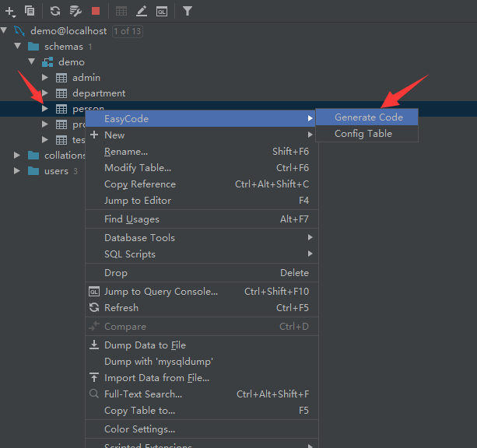477x448 pixels.
Task: Choose Generate Code from EasyCode submenu
Action: click(x=367, y=117)
